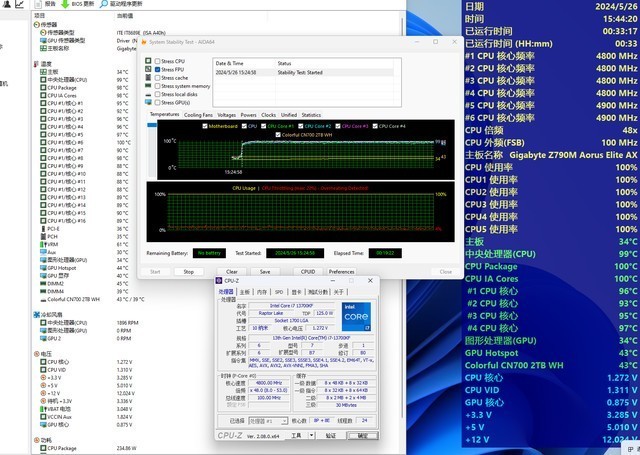This screenshot has height=455, width=640.
Task: Switch to the Cooling Fans tab
Action: click(197, 115)
